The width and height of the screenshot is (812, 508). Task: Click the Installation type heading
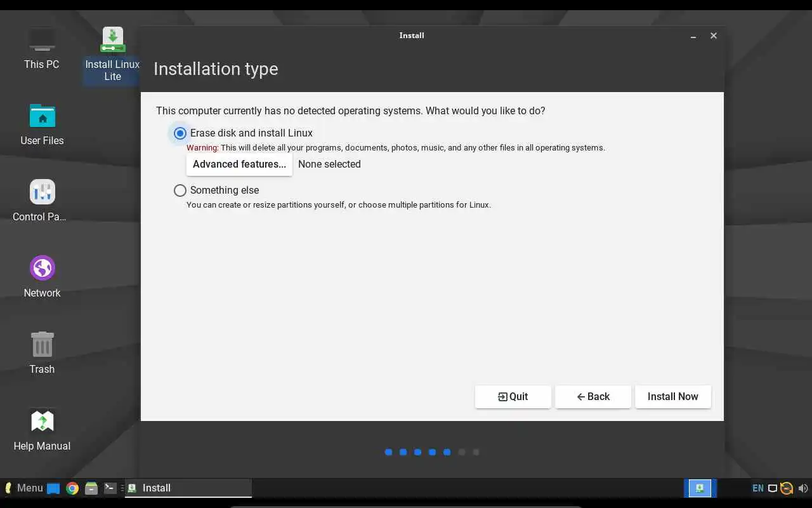coord(216,69)
